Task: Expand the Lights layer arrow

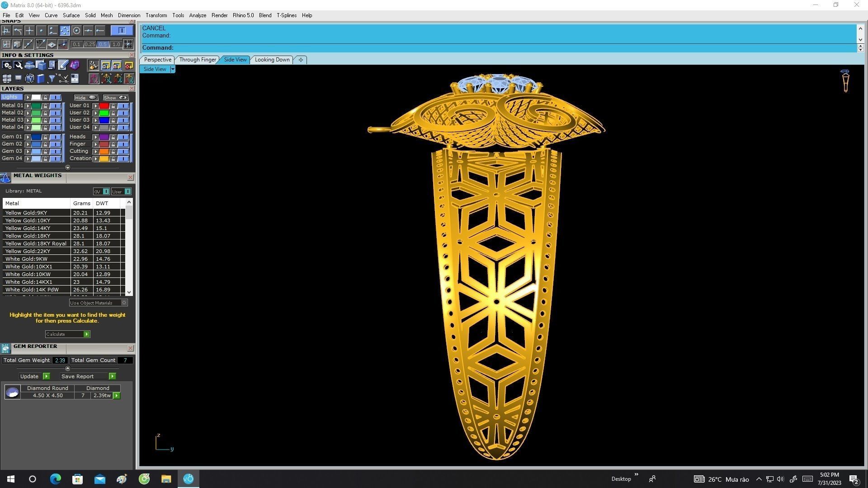Action: coord(28,98)
